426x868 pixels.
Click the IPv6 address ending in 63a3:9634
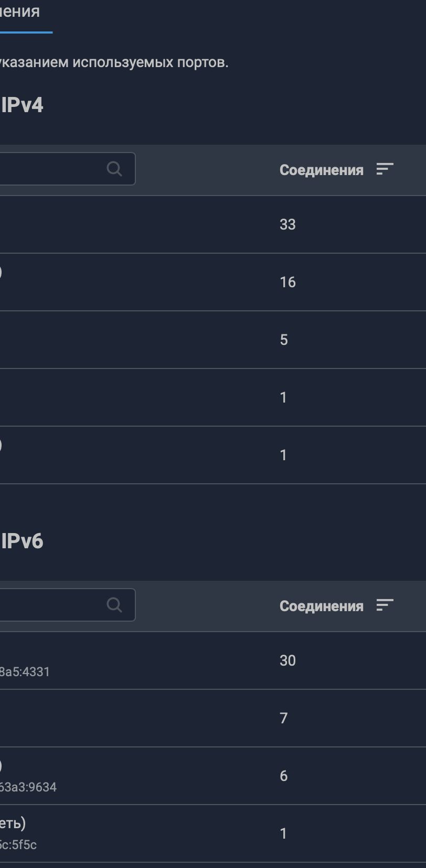[x=28, y=787]
